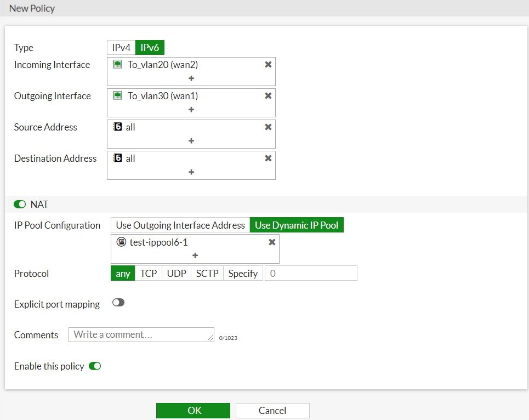529x420 pixels.
Task: Remove 'all' from Source Address
Action: (268, 127)
